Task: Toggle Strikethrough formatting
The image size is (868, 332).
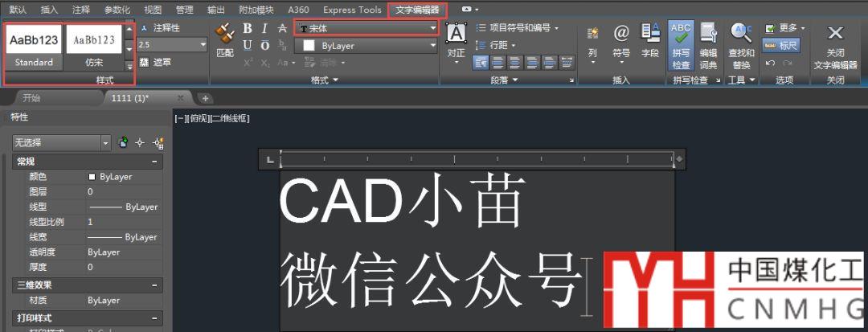Action: [282, 28]
